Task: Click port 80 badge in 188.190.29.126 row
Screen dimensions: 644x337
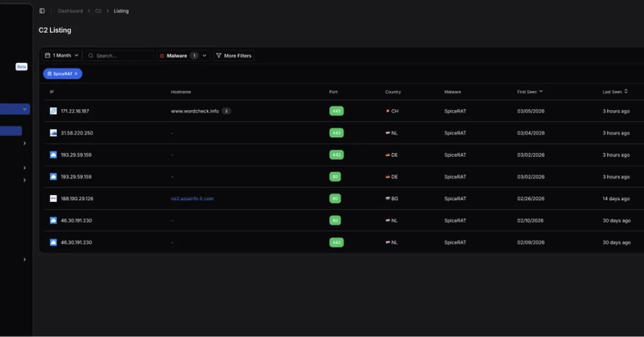Action: click(x=335, y=199)
